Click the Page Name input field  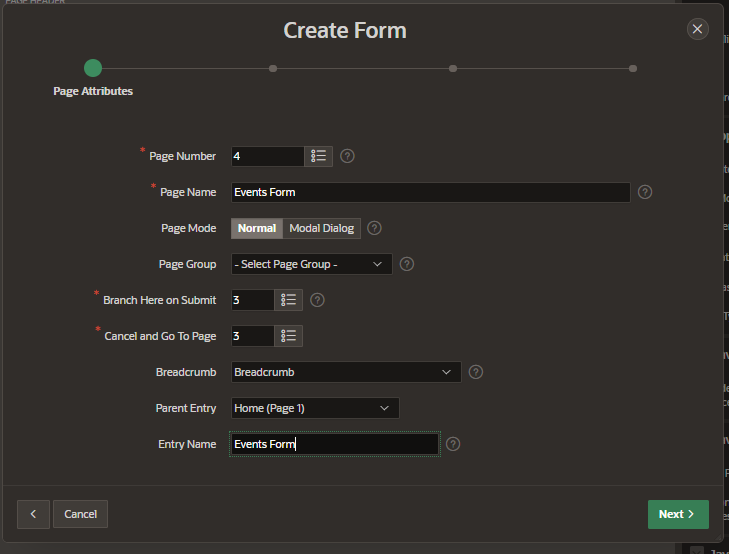(x=431, y=192)
